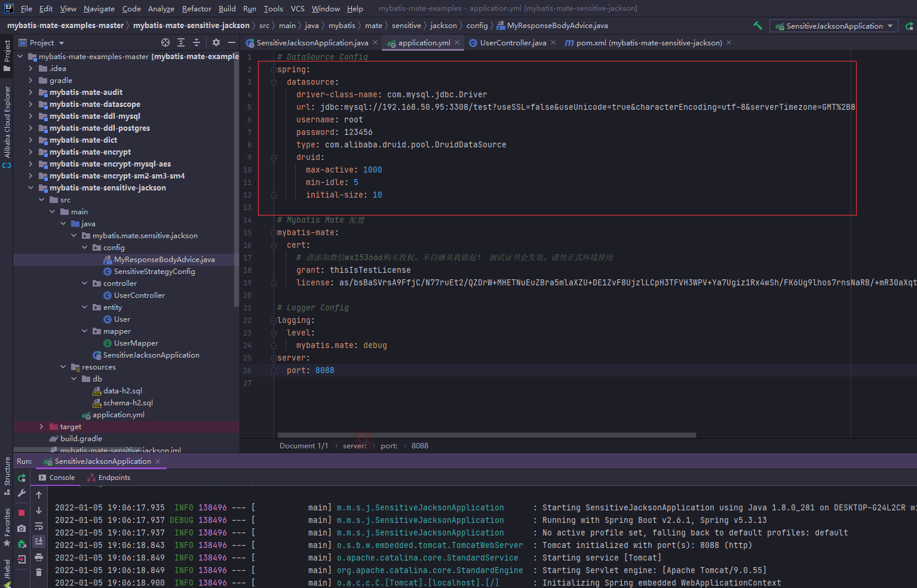The width and height of the screenshot is (917, 588).
Task: Click port value 8088 in editor
Action: tap(325, 371)
